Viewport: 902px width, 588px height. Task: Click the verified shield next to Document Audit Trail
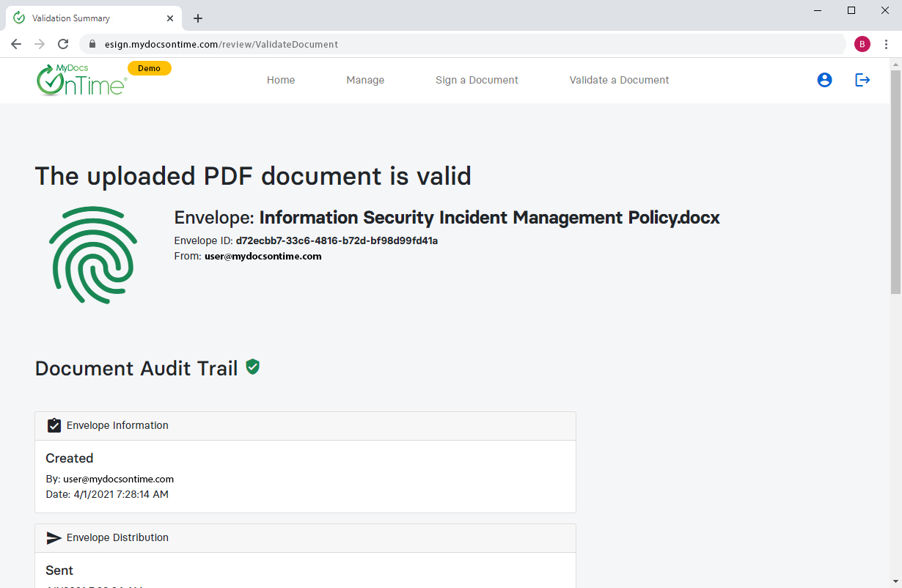pos(252,367)
